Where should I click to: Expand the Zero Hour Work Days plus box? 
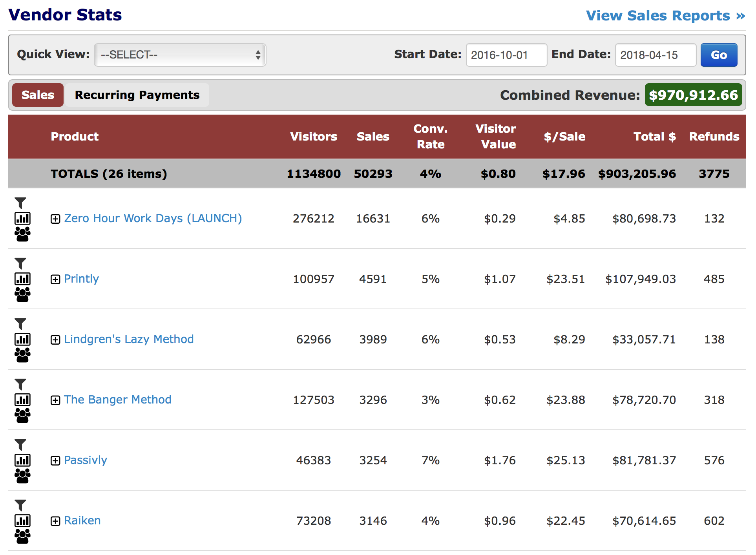[x=55, y=219]
